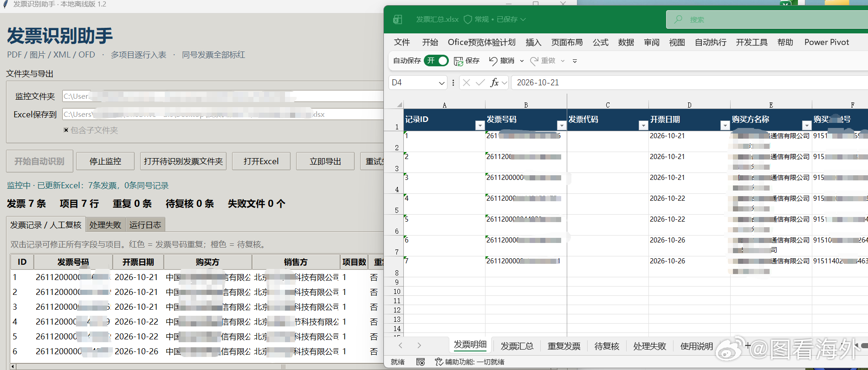Click the previous sheet arrow in Excel

point(401,345)
